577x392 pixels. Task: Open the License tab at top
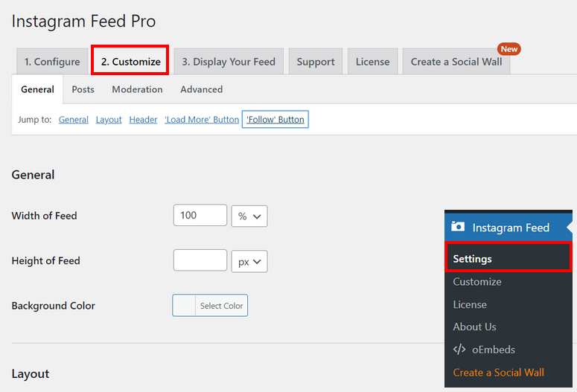372,62
